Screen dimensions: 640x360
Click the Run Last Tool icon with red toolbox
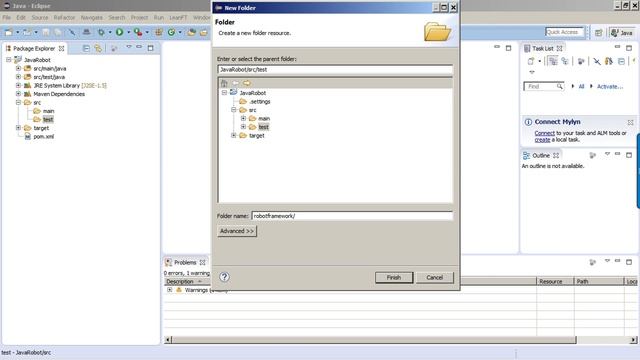pos(138,32)
